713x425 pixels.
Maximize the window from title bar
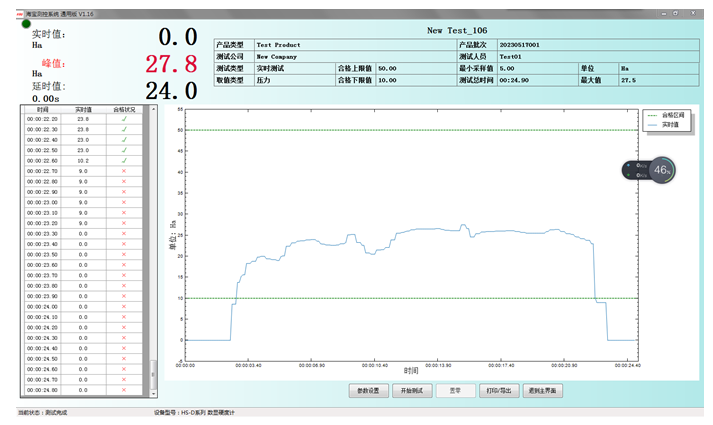[676, 14]
